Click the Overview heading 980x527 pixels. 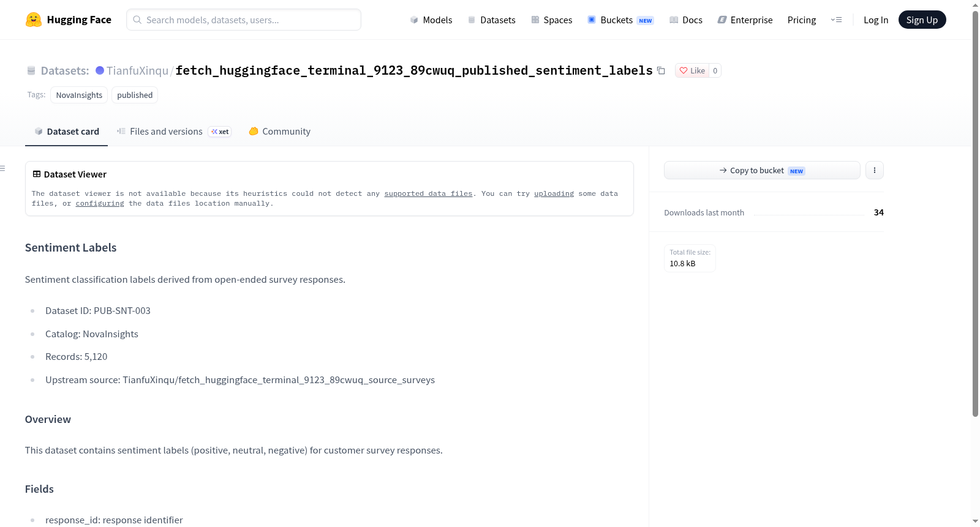(x=48, y=419)
